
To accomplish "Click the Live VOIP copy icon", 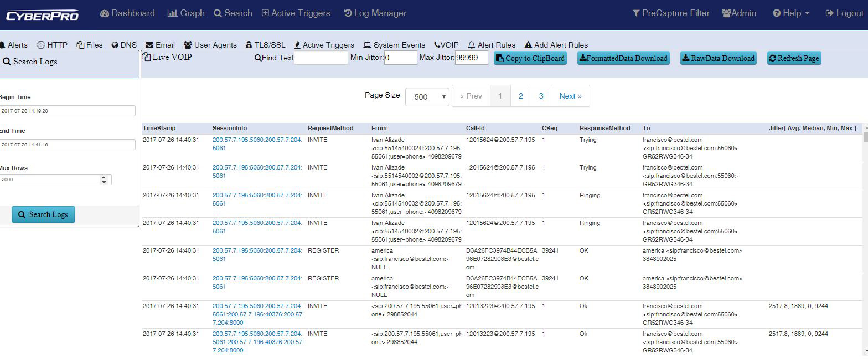I will pos(146,57).
